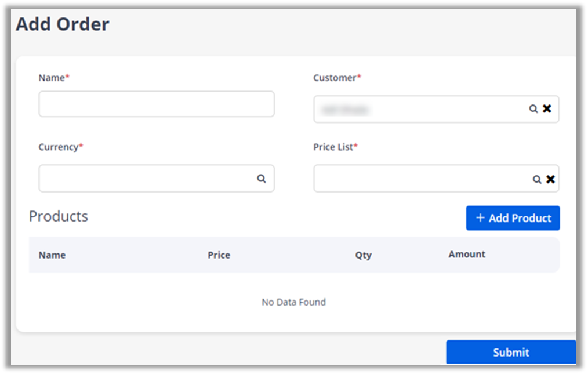This screenshot has height=374, width=588.
Task: Click the Qty column header
Action: click(x=363, y=255)
